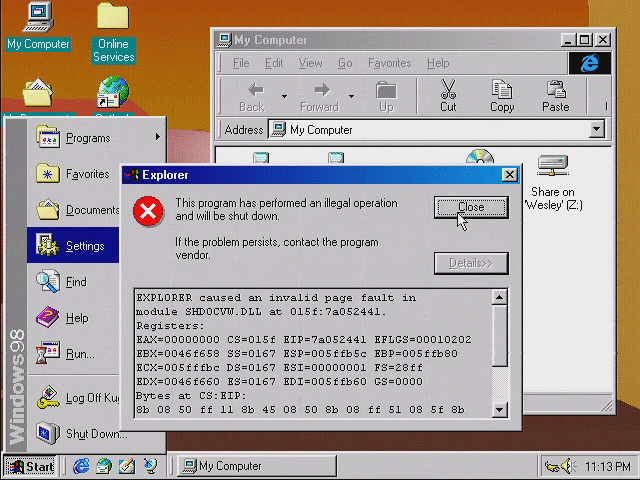
Task: Click 'Bytes at CS:EIP:' line
Action: (191, 396)
